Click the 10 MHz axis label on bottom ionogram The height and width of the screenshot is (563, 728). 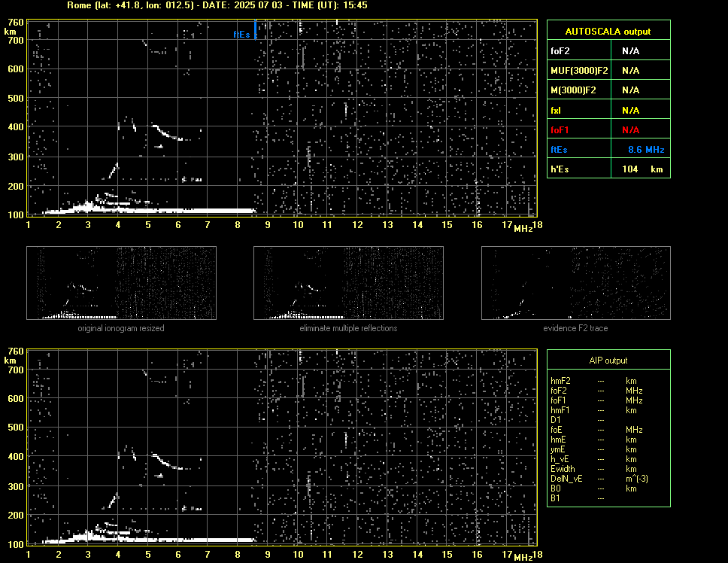298,554
